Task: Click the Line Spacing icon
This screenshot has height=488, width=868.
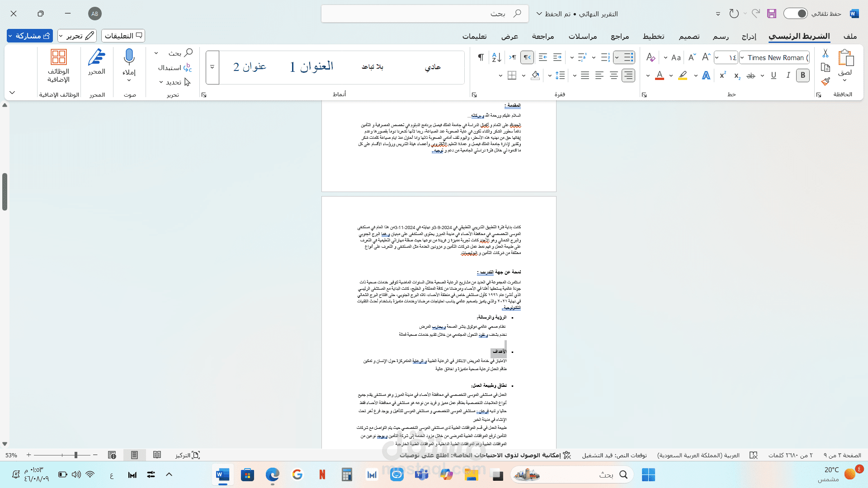Action: [560, 75]
